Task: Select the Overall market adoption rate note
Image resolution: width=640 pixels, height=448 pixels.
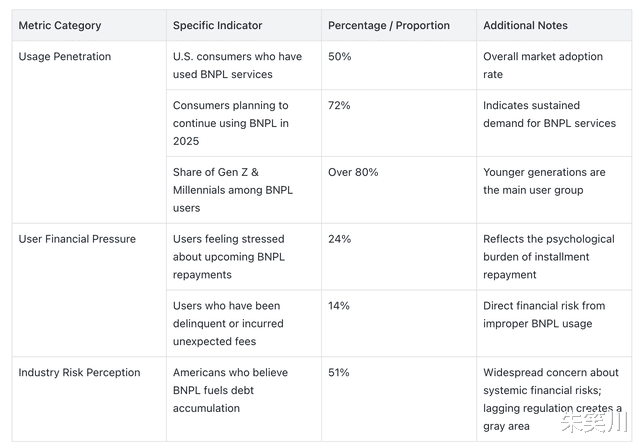Action: click(x=543, y=65)
